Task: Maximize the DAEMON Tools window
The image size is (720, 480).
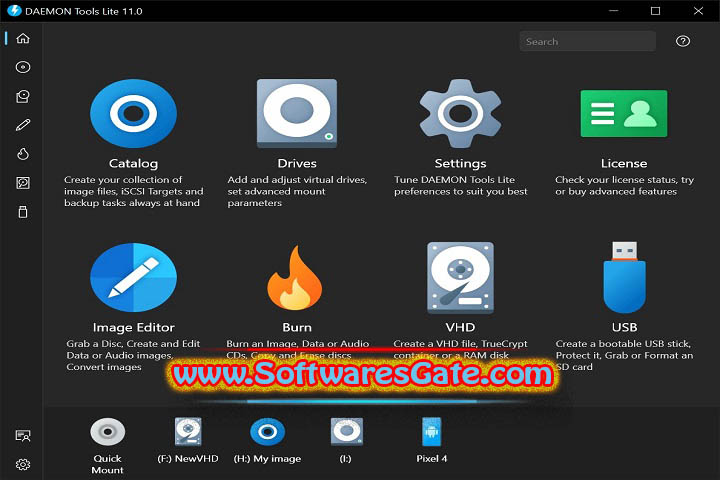Action: coord(655,11)
